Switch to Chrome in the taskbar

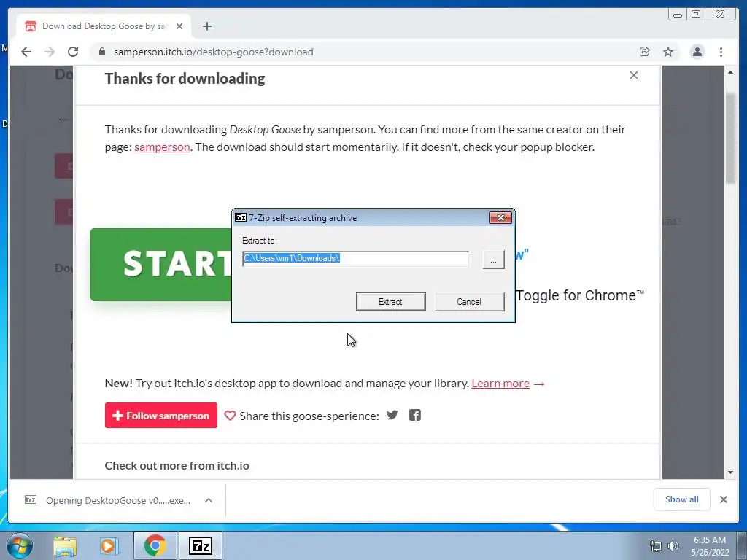(155, 545)
